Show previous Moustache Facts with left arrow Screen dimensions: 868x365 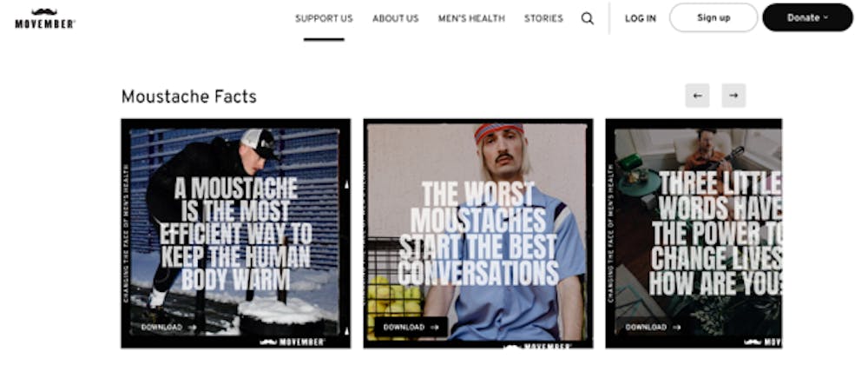click(698, 96)
